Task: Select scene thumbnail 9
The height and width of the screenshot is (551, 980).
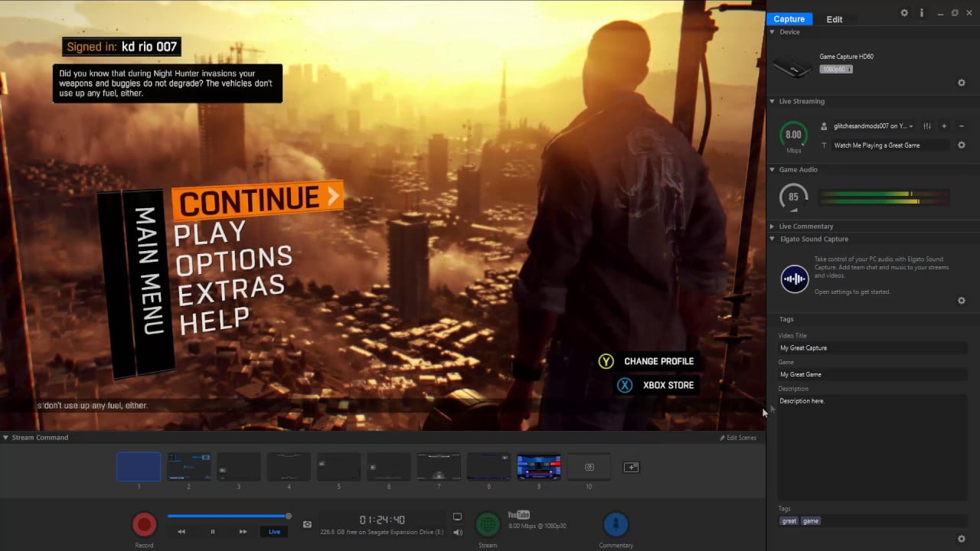Action: click(539, 466)
